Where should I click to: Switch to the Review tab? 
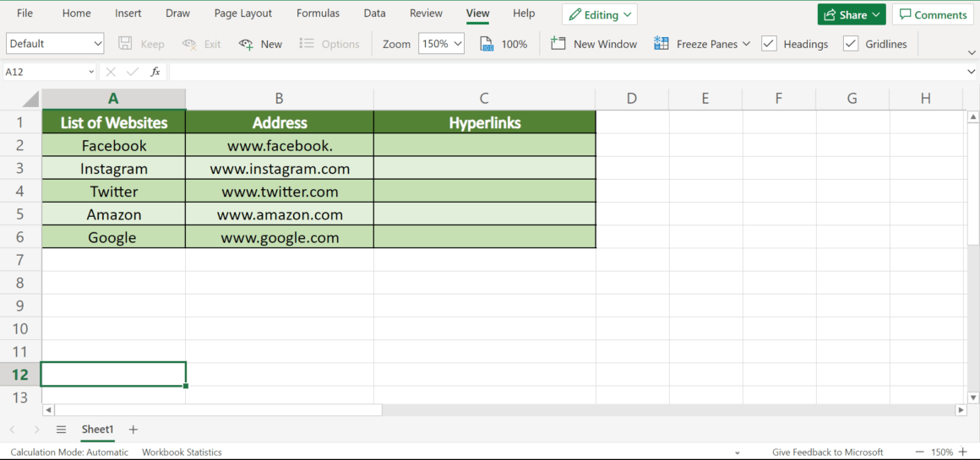pyautogui.click(x=427, y=14)
